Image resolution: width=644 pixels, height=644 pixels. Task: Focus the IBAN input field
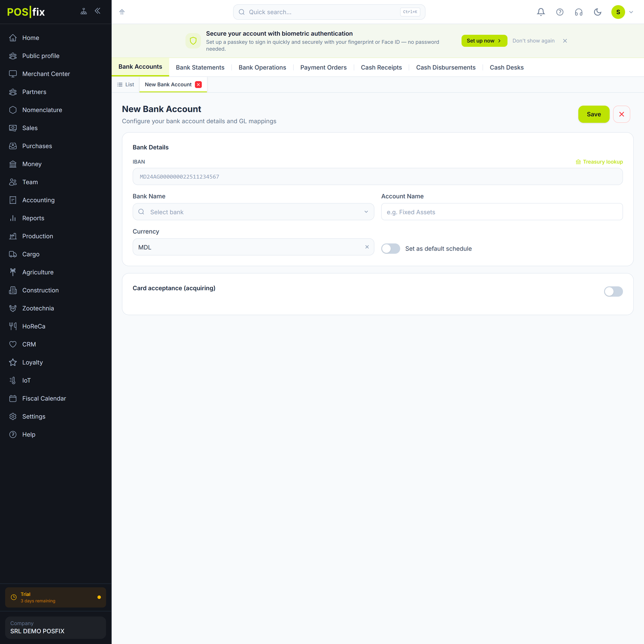378,176
